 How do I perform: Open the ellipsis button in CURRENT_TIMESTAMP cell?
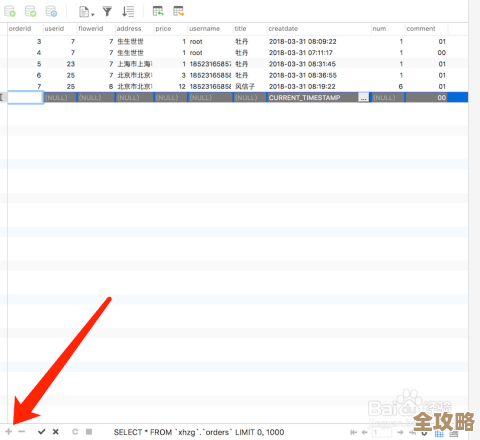(363, 98)
